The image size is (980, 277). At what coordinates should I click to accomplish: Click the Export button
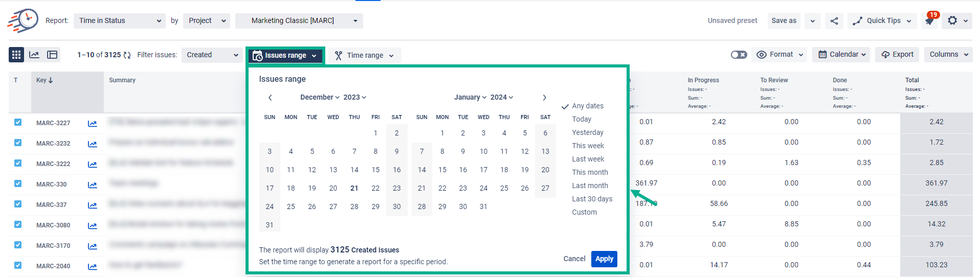897,55
